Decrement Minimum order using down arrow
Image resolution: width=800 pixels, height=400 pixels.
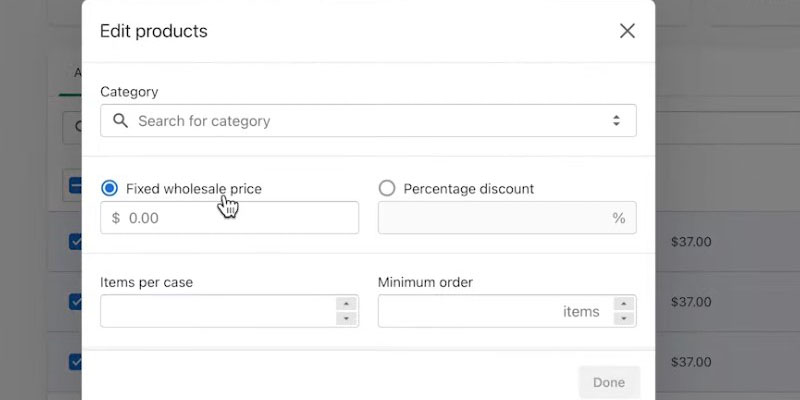(624, 319)
